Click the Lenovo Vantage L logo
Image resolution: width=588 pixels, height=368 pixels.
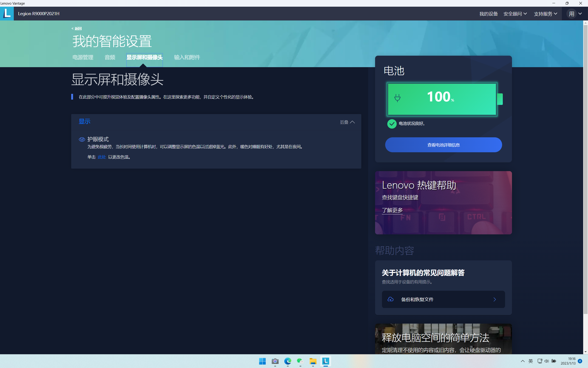click(x=7, y=13)
